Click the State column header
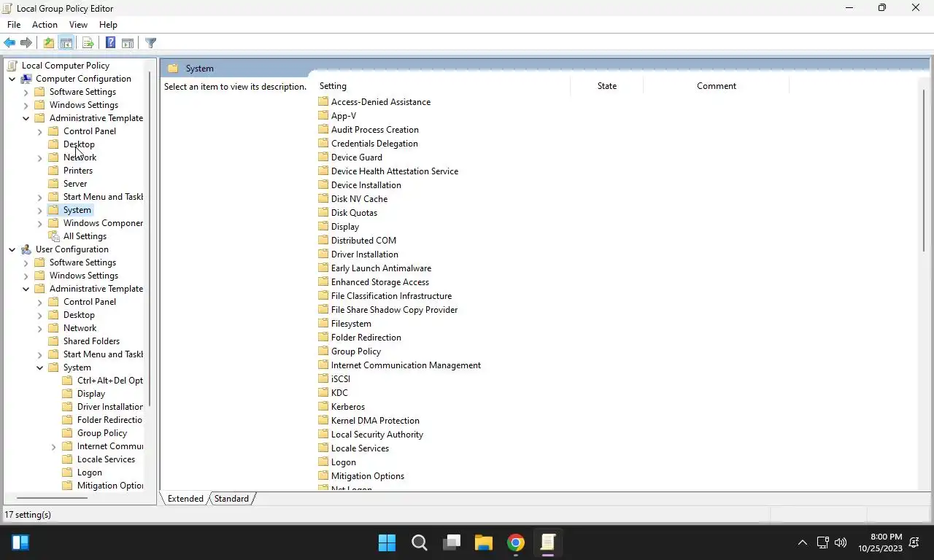934x560 pixels. [x=606, y=86]
